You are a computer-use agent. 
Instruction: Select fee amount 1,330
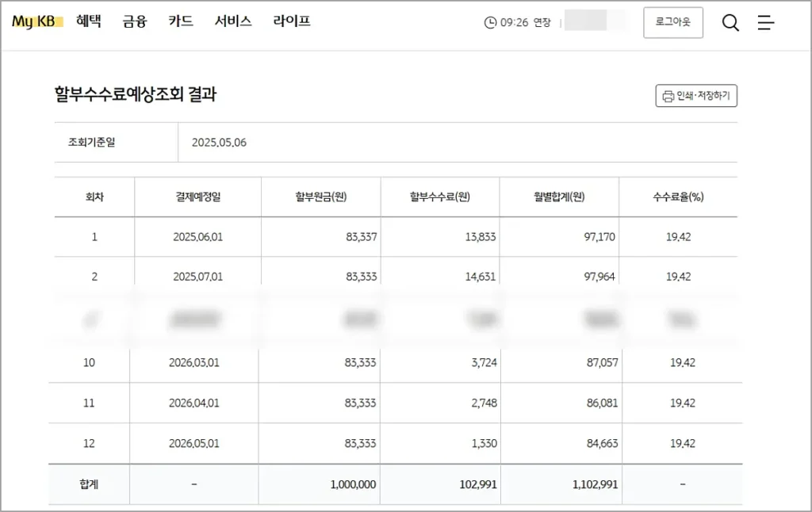tap(485, 443)
